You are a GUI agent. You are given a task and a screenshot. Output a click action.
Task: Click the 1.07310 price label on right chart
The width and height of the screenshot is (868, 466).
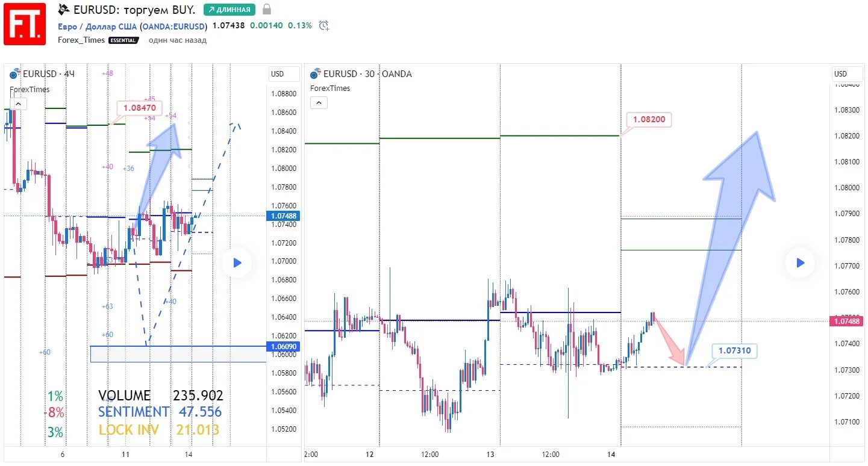click(734, 350)
